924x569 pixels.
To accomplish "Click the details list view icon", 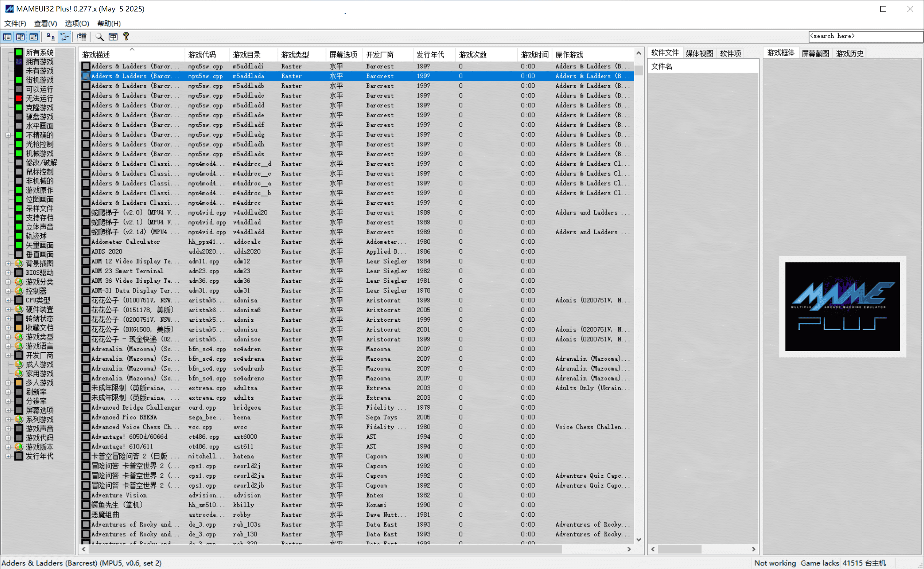I will pos(81,37).
